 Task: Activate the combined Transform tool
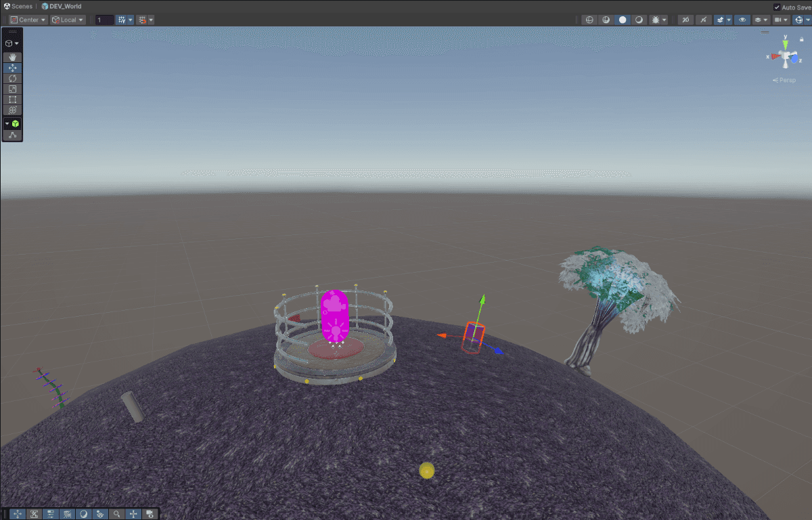pos(12,110)
